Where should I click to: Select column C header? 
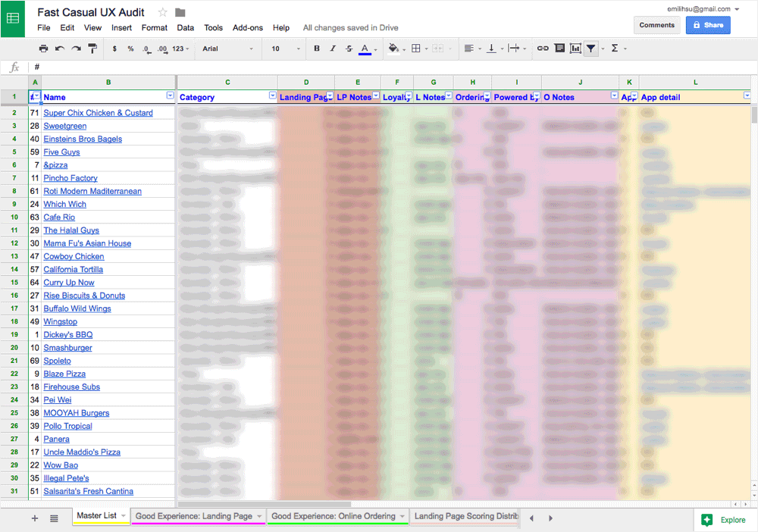[x=227, y=82]
